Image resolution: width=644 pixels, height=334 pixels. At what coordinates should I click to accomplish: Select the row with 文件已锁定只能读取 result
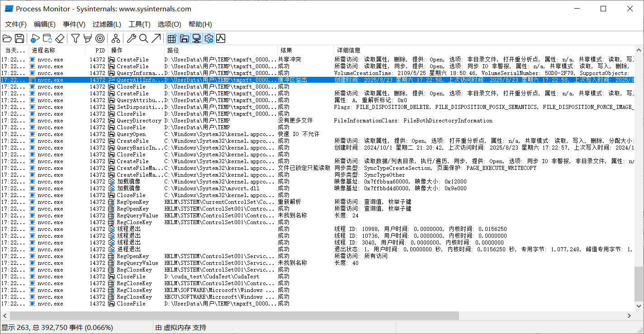click(317, 168)
